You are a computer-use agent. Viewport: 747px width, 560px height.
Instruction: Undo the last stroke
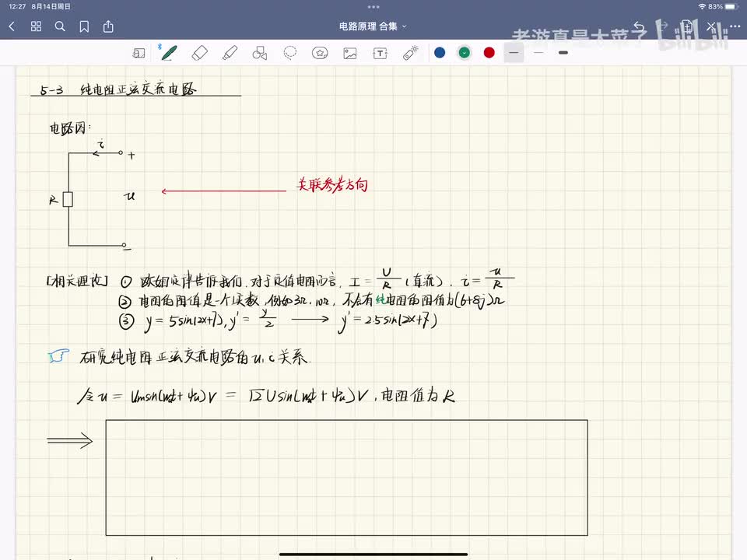(x=639, y=26)
